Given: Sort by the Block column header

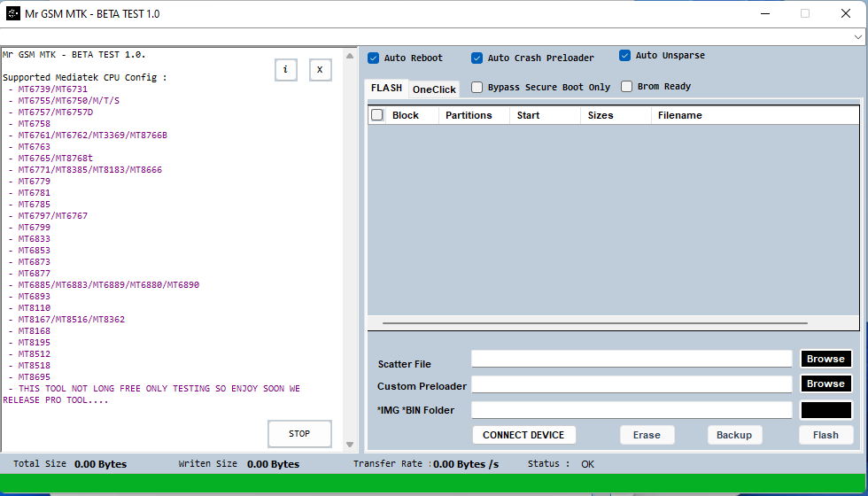Looking at the screenshot, I should click(412, 115).
